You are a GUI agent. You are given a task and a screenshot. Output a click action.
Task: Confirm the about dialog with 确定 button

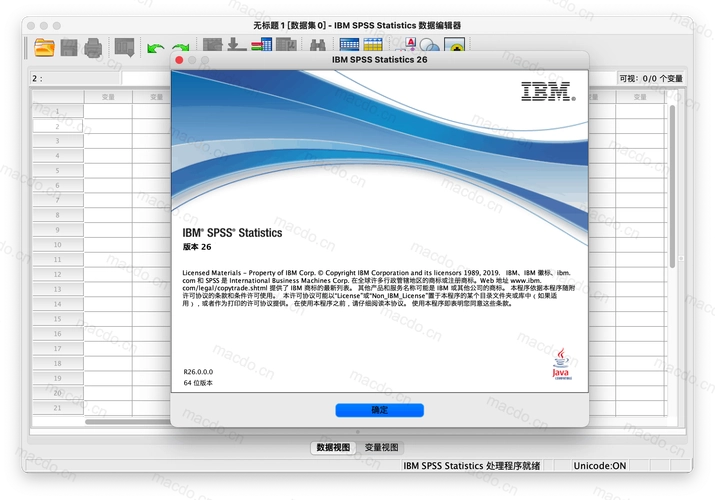(379, 410)
